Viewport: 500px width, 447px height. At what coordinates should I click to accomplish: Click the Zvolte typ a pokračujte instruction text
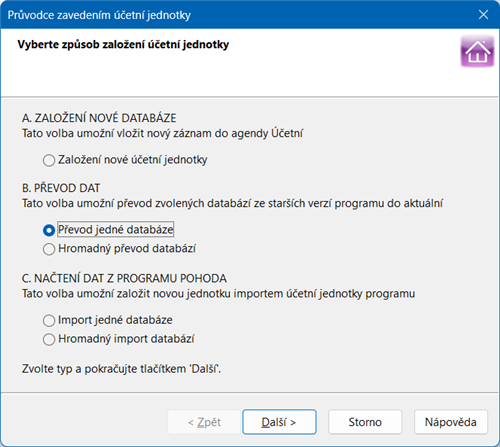coord(121,369)
